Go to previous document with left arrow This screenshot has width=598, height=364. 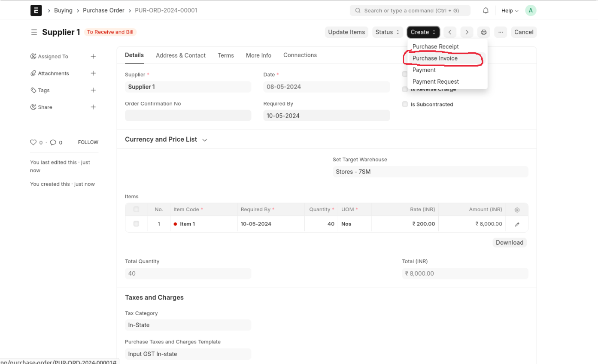click(449, 32)
